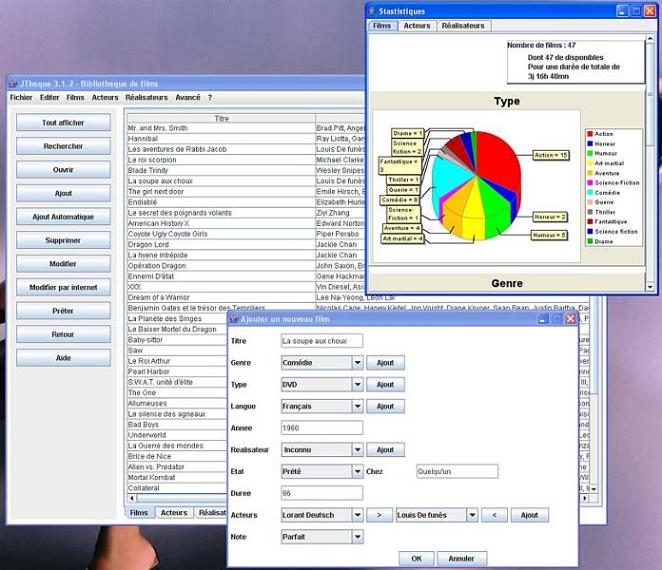Click the Action = 15 pie chart label
This screenshot has height=570, width=662.
click(551, 155)
